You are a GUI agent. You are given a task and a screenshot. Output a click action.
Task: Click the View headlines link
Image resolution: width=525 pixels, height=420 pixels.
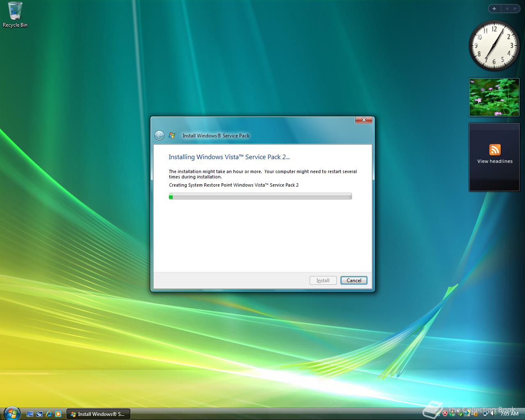(494, 161)
